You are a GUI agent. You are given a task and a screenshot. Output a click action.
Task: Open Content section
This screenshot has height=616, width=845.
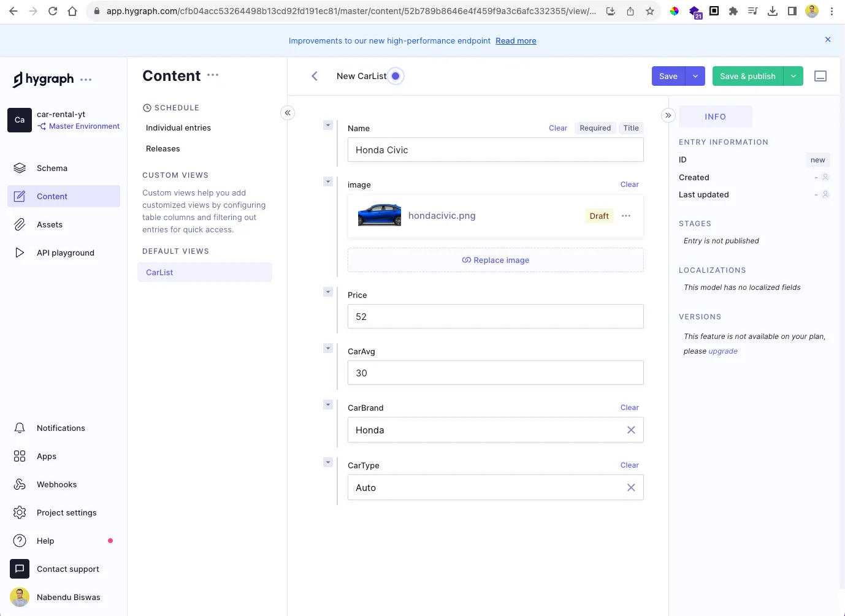(64, 196)
